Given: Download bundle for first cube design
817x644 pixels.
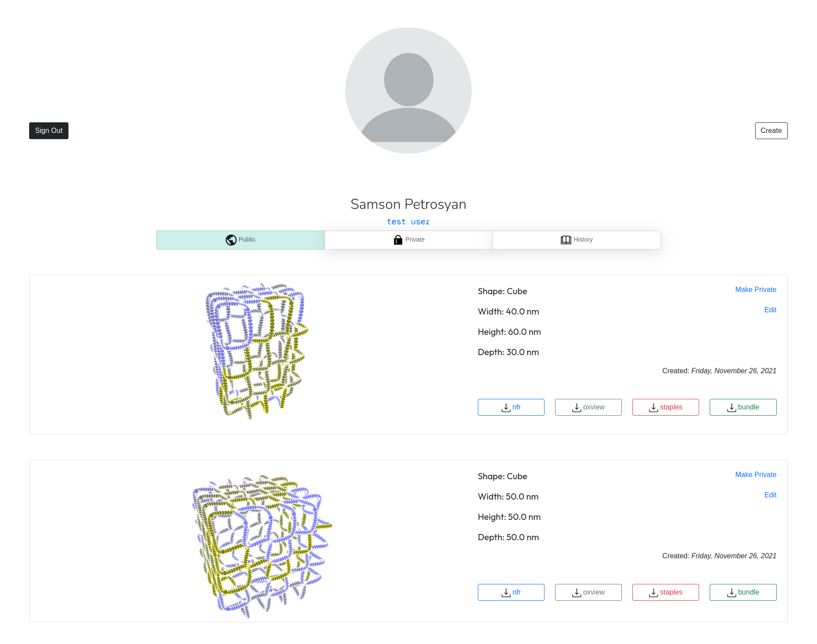Looking at the screenshot, I should click(x=743, y=407).
